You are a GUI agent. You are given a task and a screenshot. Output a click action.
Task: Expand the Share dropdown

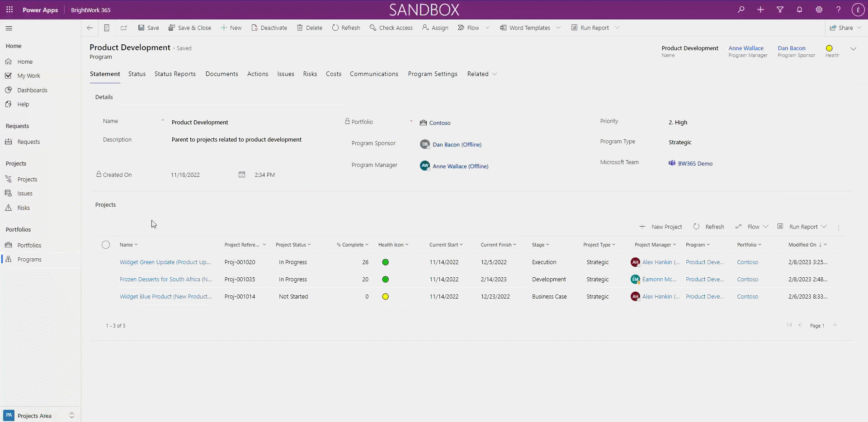(859, 28)
